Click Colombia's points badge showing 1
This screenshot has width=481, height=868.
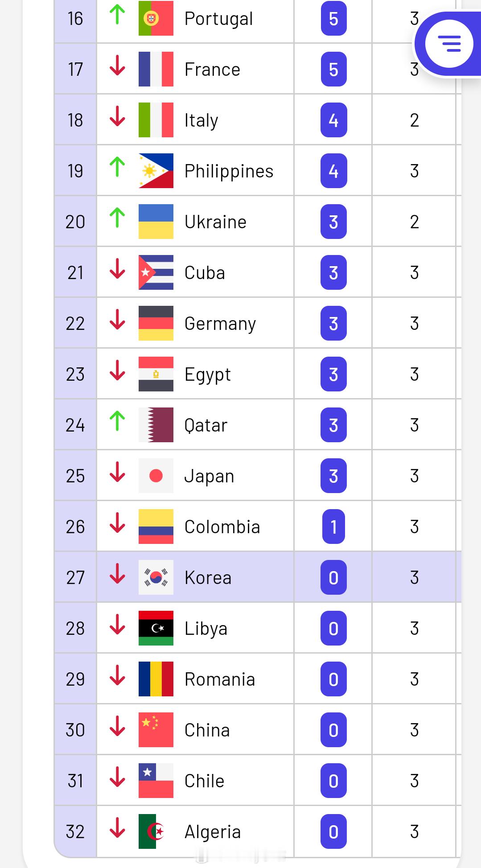(333, 527)
